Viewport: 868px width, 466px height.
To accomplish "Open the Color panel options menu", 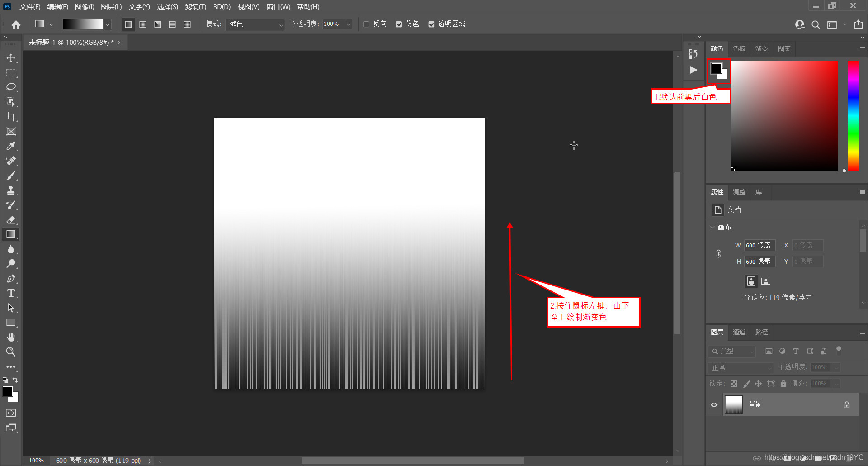I will tap(862, 48).
